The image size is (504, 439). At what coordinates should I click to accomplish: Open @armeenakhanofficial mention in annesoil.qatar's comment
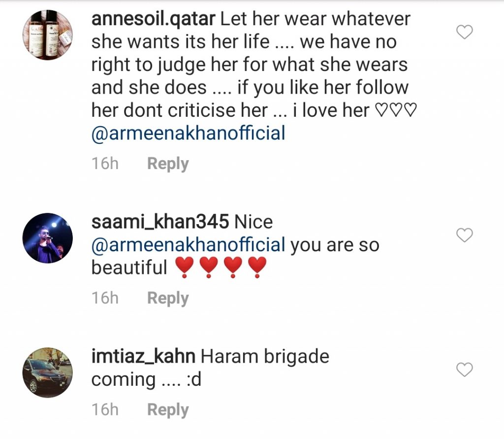pyautogui.click(x=188, y=133)
